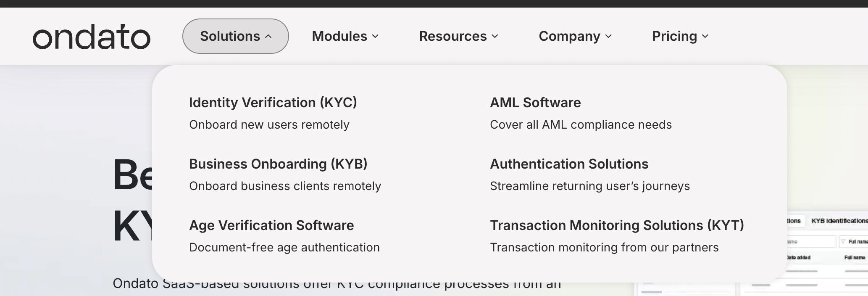Image resolution: width=868 pixels, height=296 pixels.
Task: Click 'Transaction monitoring from our partners' text
Action: 604,248
